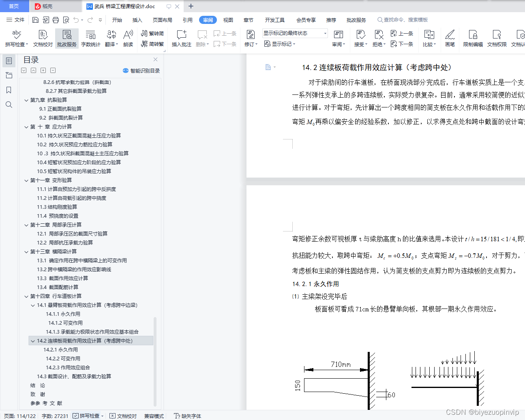Switch to the 插入 ribbon tab

pos(137,19)
